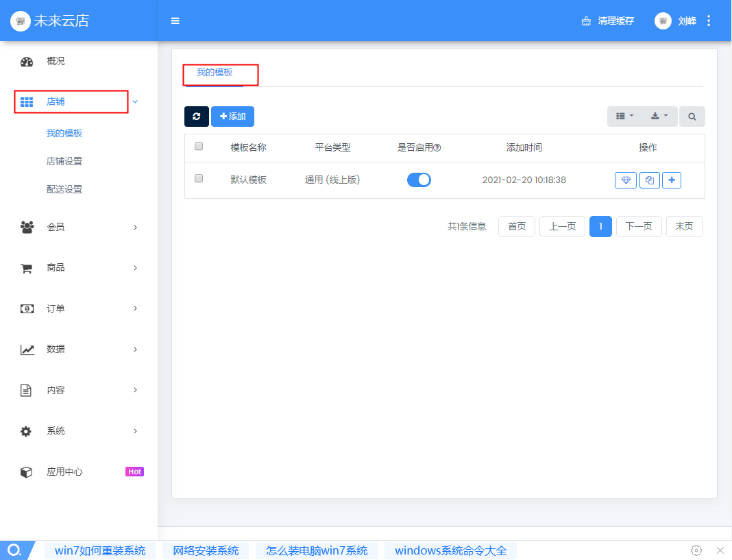Screen dimensions: 732x560
Task: Click the hamburger menu icon in header
Action: 175,21
